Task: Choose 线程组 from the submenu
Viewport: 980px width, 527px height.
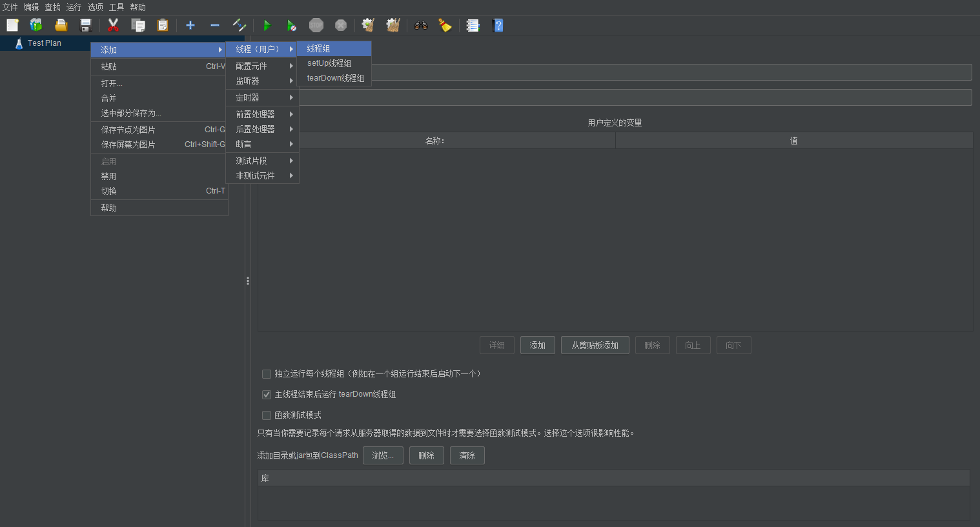Action: coord(334,48)
